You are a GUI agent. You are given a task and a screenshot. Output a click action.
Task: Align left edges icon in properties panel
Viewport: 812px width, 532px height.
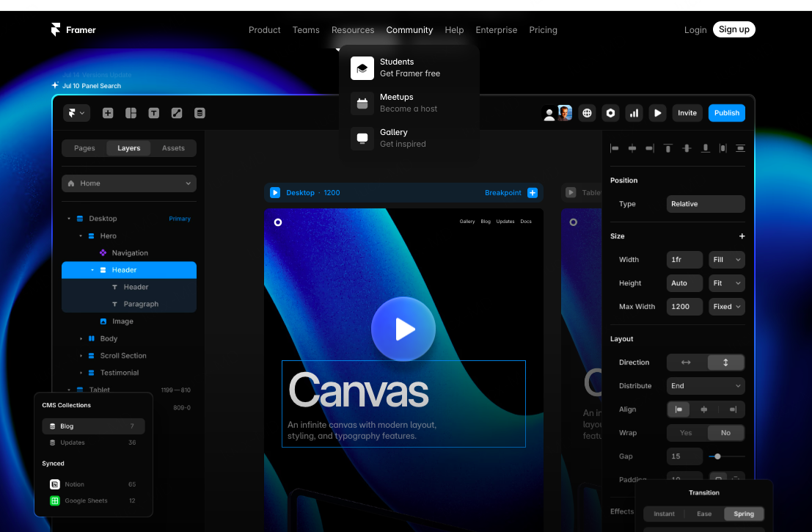[x=615, y=149]
